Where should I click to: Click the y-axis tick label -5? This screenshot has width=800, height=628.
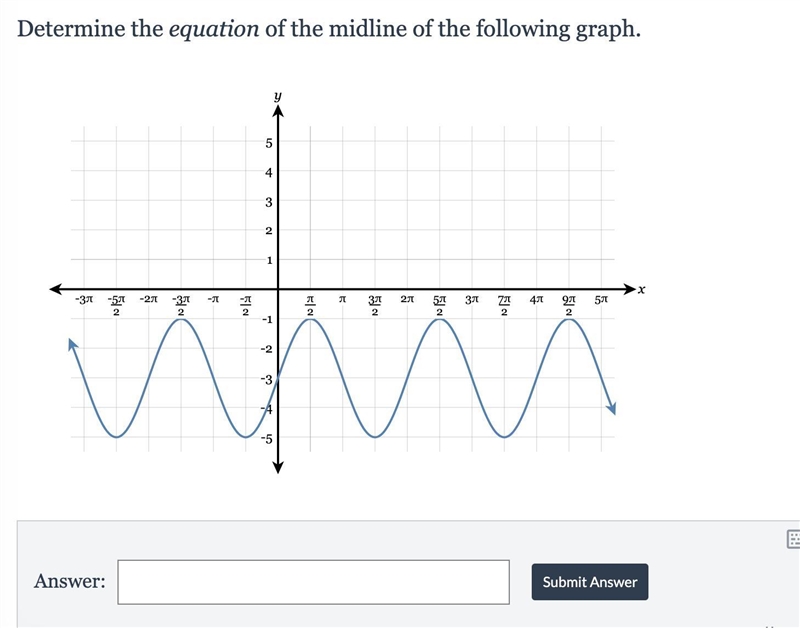(267, 439)
